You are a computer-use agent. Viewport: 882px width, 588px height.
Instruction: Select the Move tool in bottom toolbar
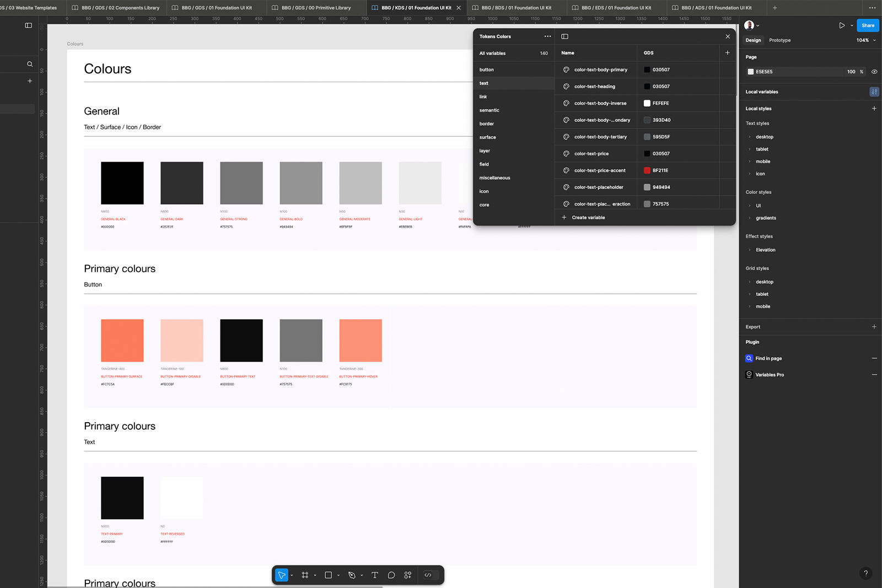click(x=282, y=575)
